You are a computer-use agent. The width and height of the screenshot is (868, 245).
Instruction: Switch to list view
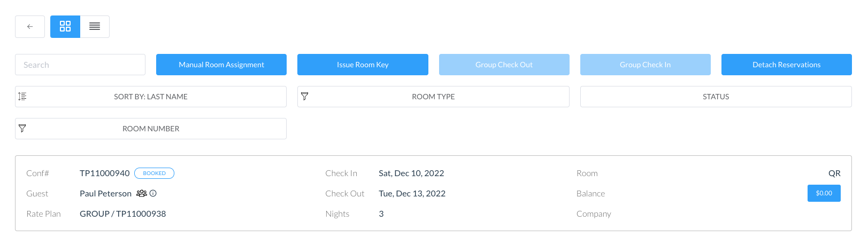click(x=95, y=27)
